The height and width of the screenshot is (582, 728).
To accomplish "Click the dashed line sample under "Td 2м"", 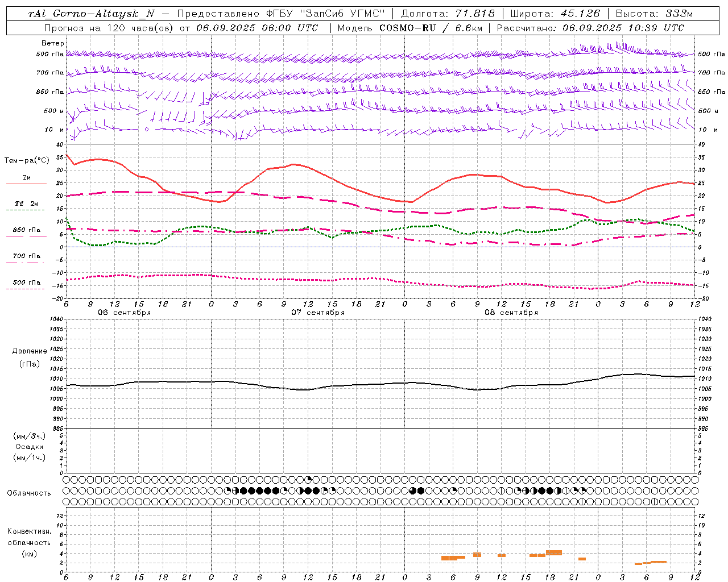I will [x=26, y=210].
